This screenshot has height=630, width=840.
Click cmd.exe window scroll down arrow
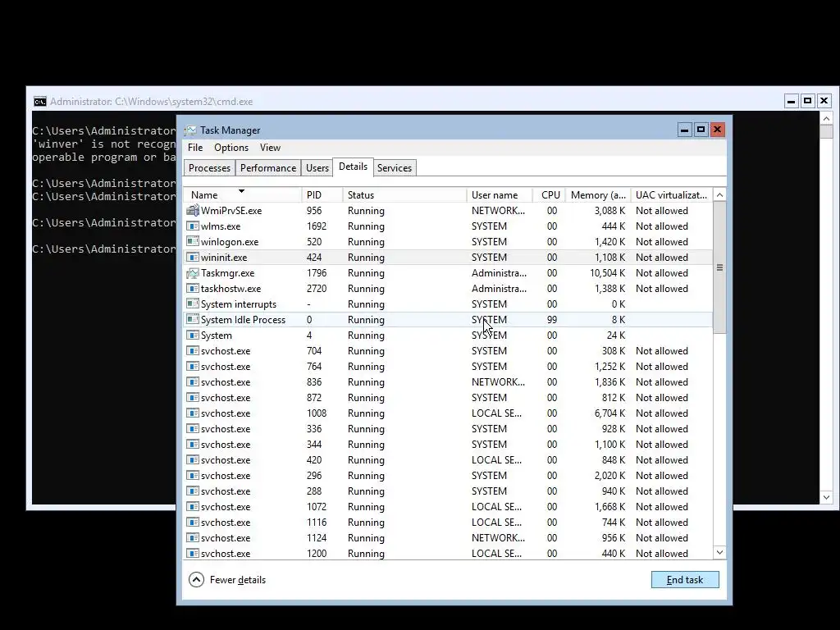tap(826, 497)
